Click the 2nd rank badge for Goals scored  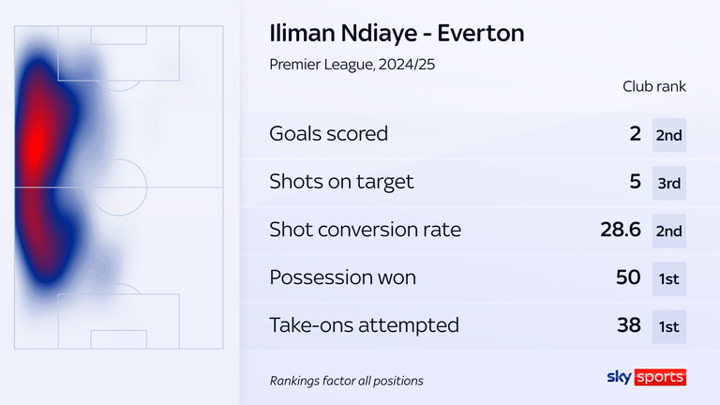[669, 135]
